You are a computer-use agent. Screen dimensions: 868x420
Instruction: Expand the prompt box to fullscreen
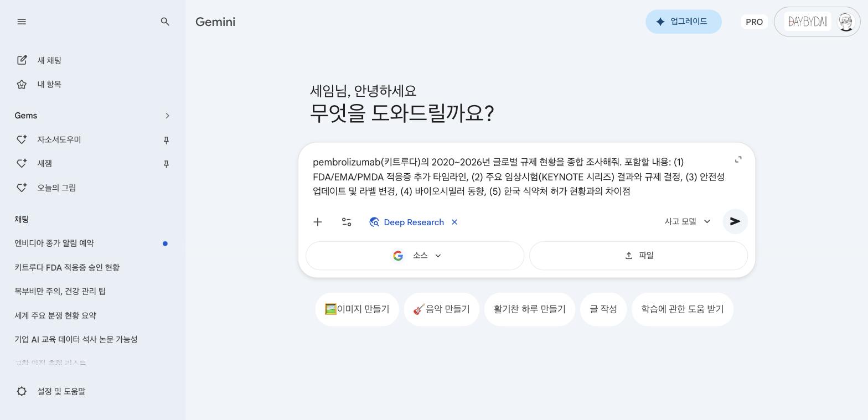738,159
